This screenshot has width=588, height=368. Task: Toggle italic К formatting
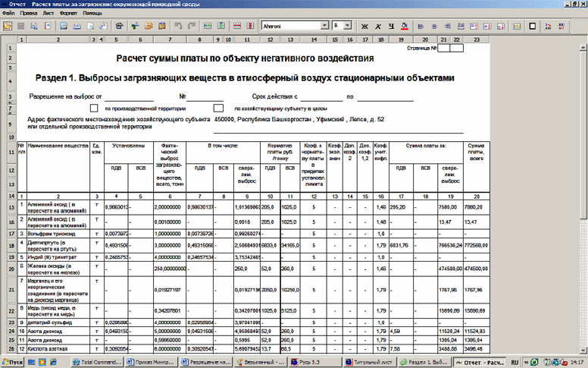(378, 26)
